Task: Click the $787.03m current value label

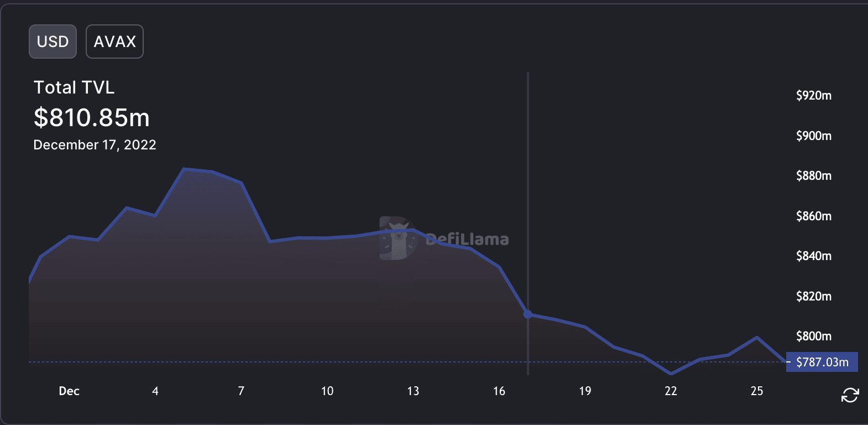Action: 822,362
